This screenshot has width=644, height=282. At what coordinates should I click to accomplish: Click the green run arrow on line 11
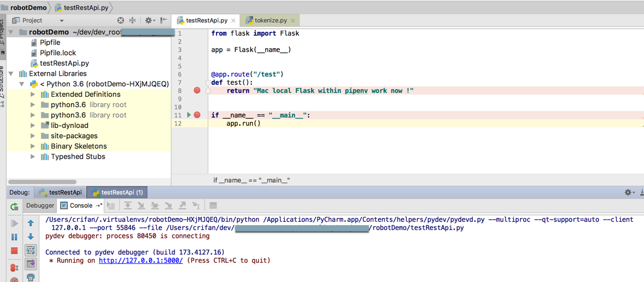pos(189,115)
